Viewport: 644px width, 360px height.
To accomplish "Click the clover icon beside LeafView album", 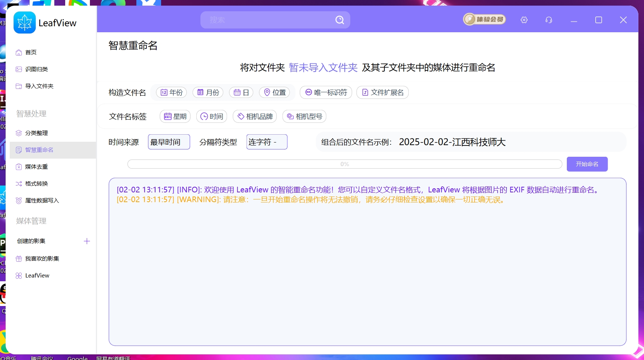I will tap(19, 276).
